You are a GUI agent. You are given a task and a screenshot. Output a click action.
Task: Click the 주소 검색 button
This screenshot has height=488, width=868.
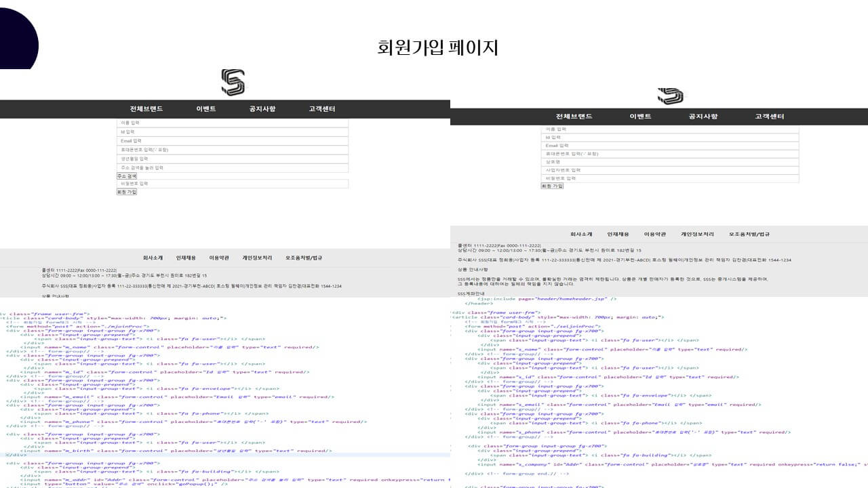click(x=127, y=176)
